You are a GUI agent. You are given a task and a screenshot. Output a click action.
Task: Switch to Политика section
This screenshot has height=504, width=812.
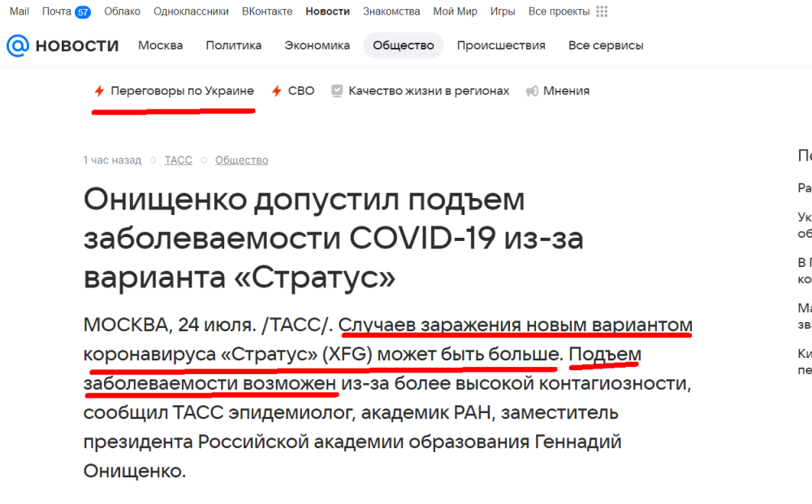tap(234, 45)
